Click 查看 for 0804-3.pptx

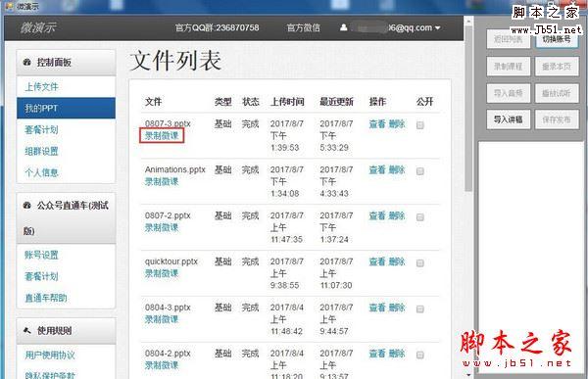point(377,308)
